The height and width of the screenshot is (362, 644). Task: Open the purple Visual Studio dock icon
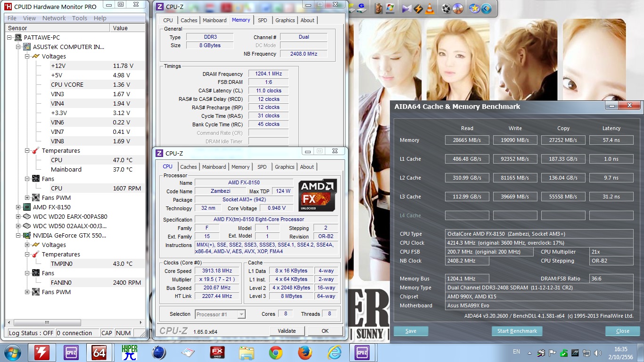tap(406, 8)
